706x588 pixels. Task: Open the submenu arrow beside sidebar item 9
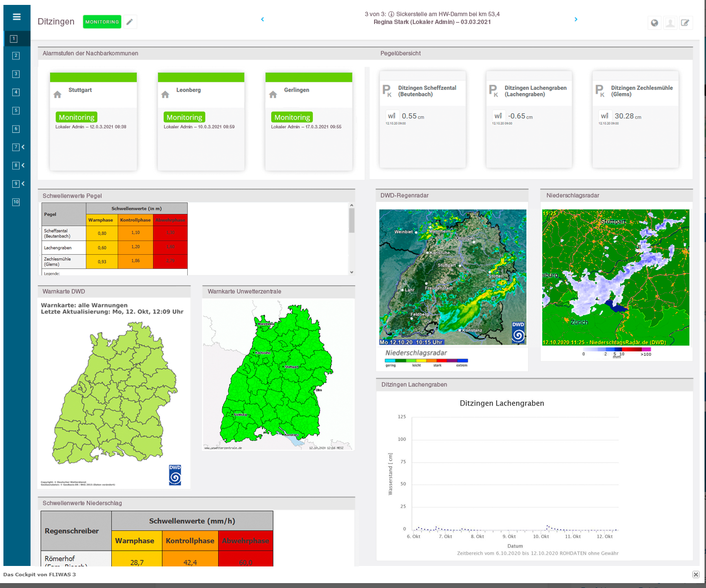(23, 184)
